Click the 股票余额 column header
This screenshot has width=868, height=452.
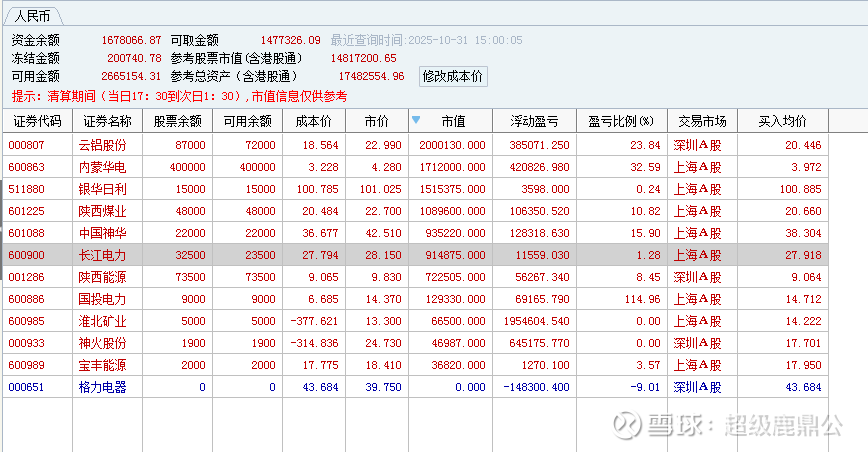click(177, 122)
